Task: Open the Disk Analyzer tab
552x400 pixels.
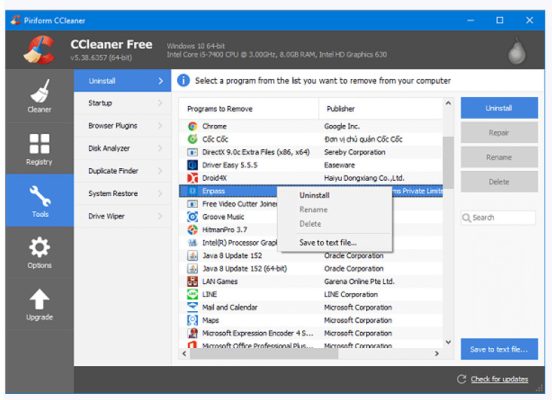Action: point(123,148)
